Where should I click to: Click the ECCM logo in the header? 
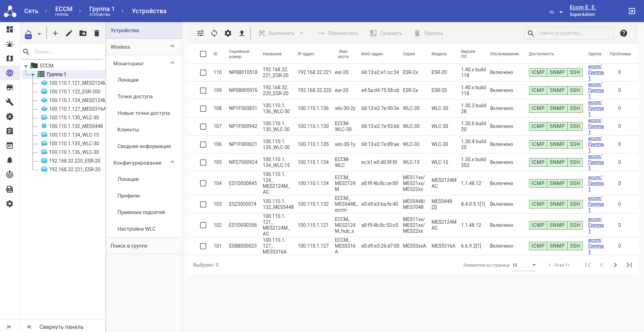pyautogui.click(x=10, y=11)
